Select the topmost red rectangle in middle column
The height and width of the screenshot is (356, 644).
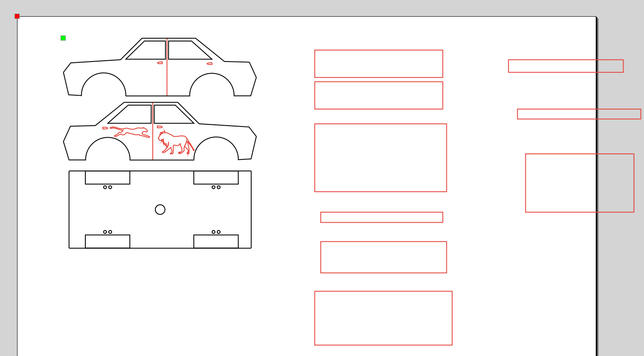(x=379, y=64)
